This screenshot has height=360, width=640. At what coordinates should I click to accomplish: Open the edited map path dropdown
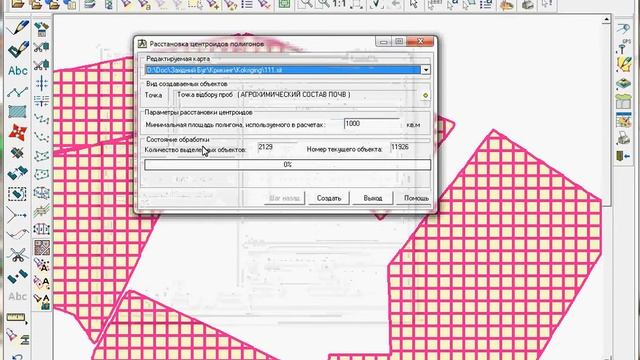[426, 70]
